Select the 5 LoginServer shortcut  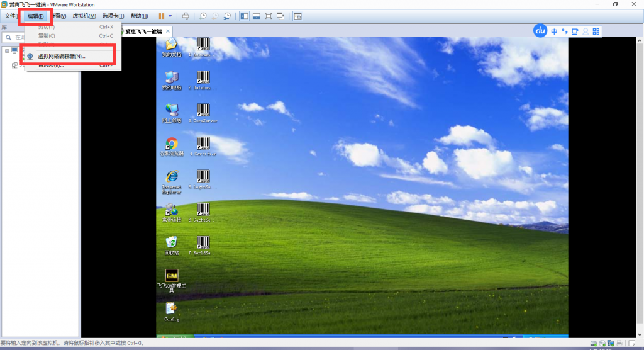click(203, 179)
